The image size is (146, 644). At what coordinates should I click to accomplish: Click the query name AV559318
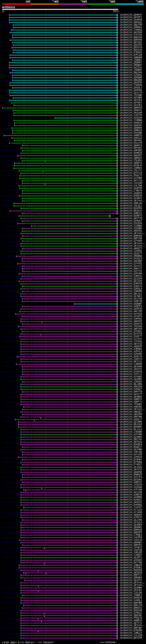(8, 8)
